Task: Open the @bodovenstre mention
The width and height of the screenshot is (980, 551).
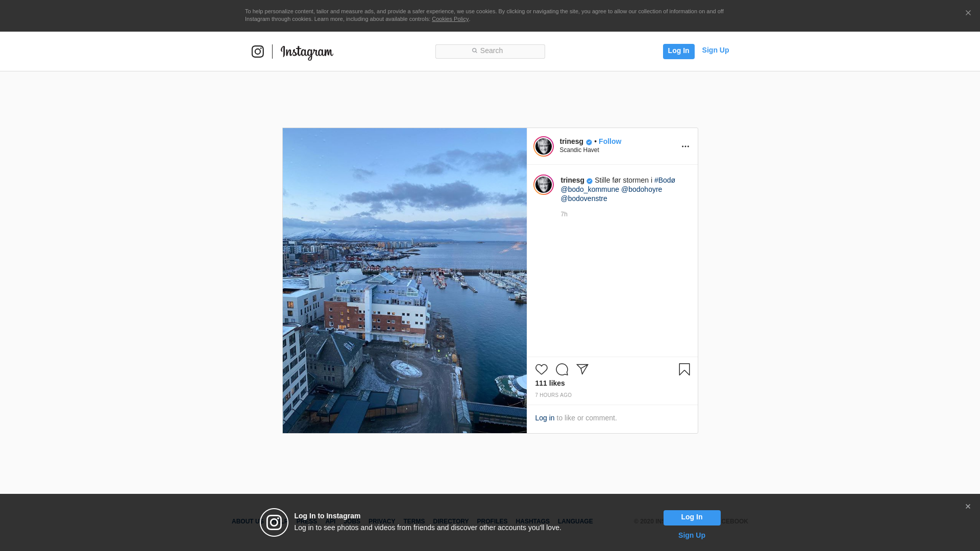Action: coord(584,198)
